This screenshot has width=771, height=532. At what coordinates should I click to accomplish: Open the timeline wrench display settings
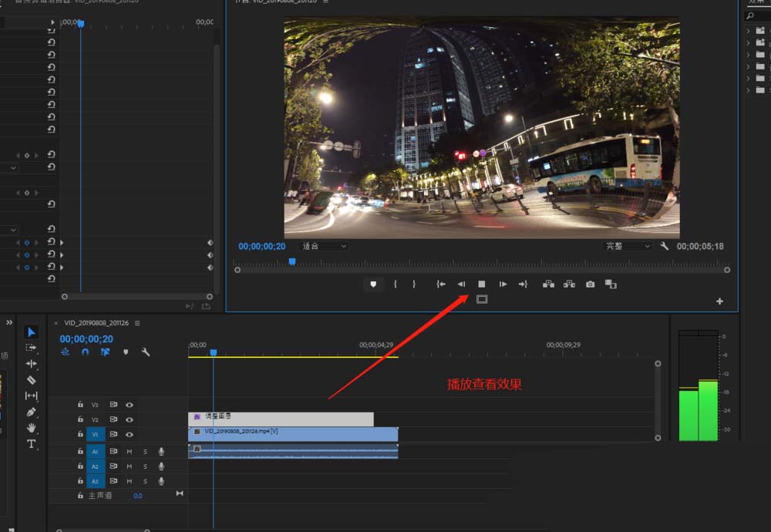(145, 352)
